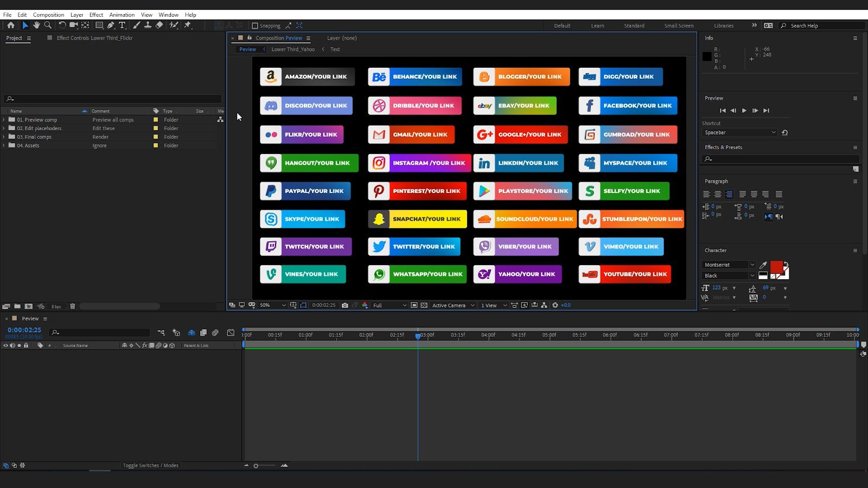Click the Draft 3D icon in timeline
Screen dimensions: 868x488
[x=176, y=332]
